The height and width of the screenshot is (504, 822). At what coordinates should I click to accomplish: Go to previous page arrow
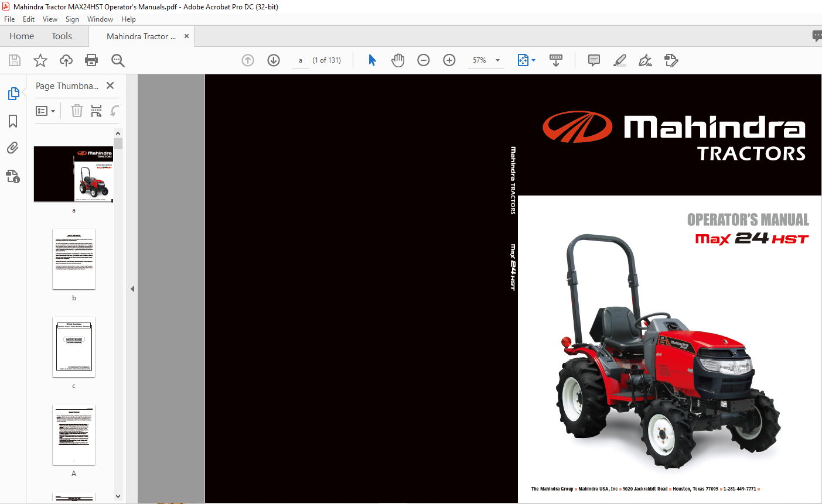pos(248,60)
